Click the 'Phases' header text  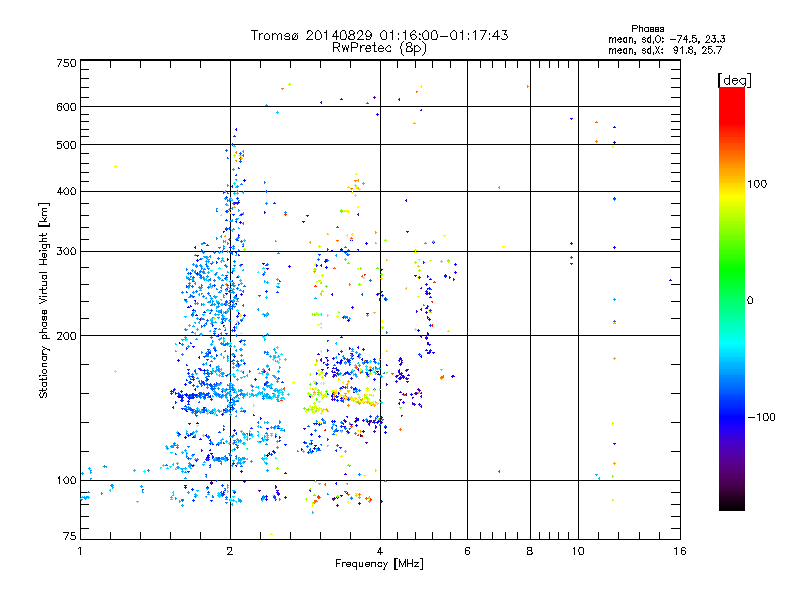(647, 29)
